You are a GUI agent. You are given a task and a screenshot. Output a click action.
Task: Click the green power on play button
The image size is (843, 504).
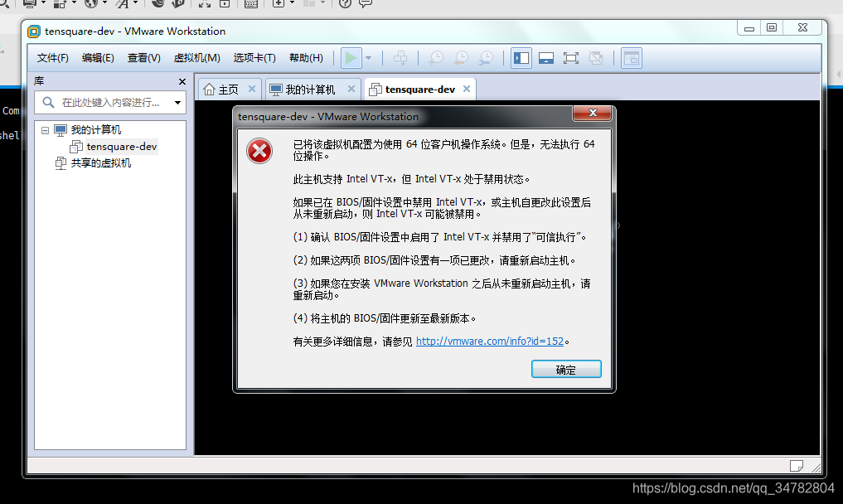tap(351, 57)
